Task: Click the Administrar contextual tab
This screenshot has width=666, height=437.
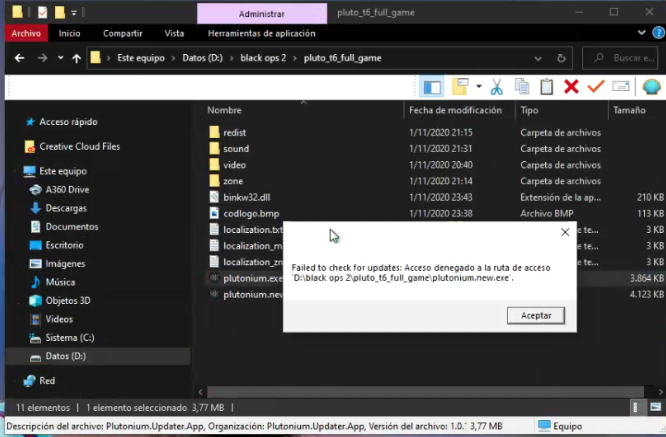Action: (x=262, y=14)
